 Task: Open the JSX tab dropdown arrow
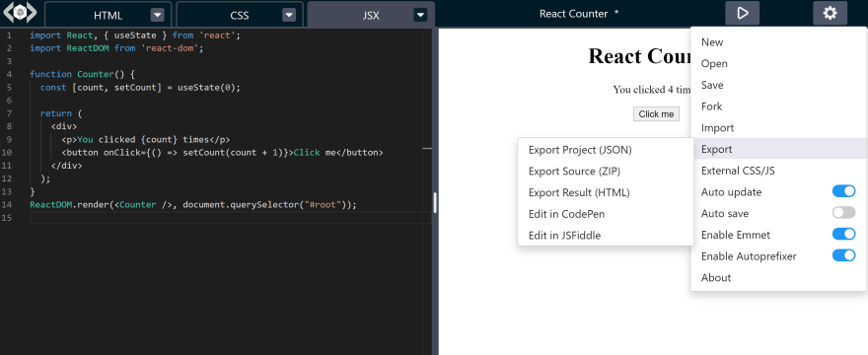pyautogui.click(x=421, y=15)
